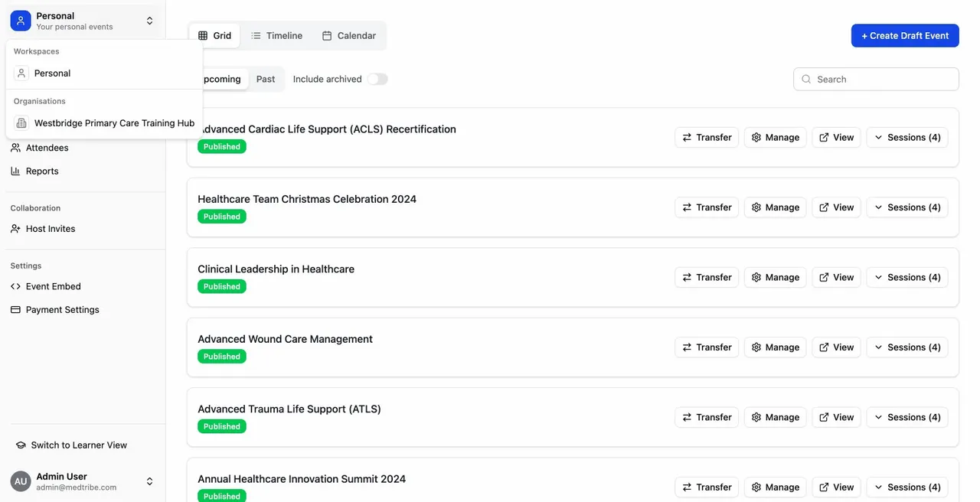The height and width of the screenshot is (502, 980).
Task: Select Host Invites under Collaboration
Action: (x=50, y=228)
